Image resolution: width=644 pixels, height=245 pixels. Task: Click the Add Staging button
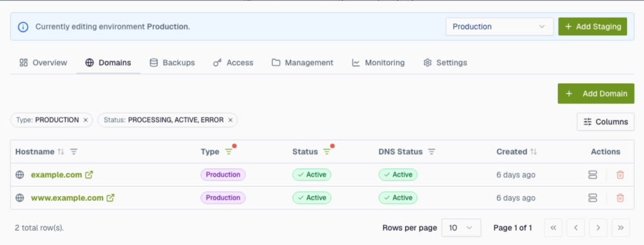coord(592,26)
